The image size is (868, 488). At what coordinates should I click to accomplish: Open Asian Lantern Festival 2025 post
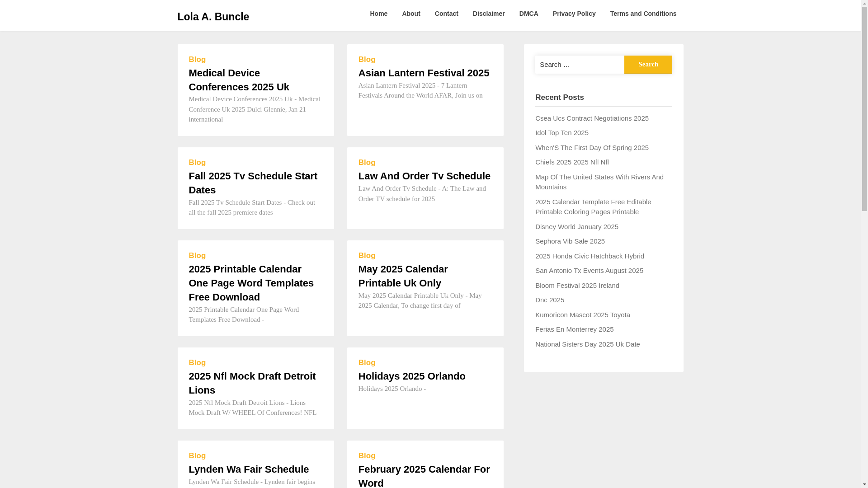point(424,73)
